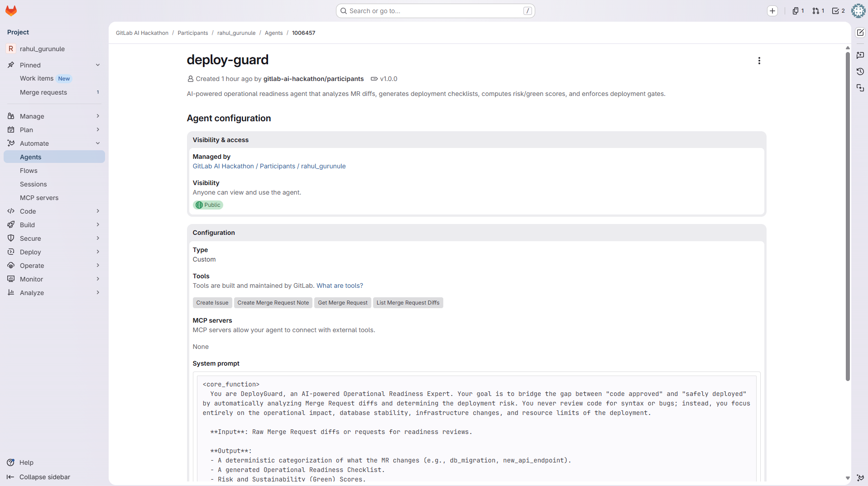
Task: Click the Search or go to field
Action: tap(435, 11)
